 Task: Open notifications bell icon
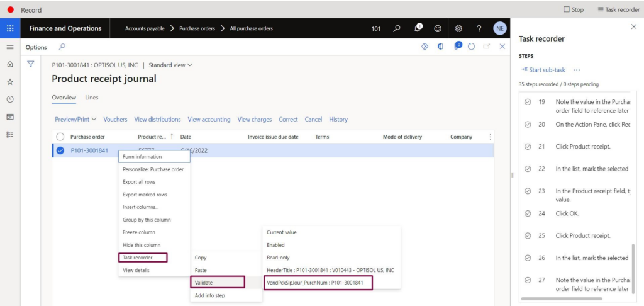click(418, 28)
